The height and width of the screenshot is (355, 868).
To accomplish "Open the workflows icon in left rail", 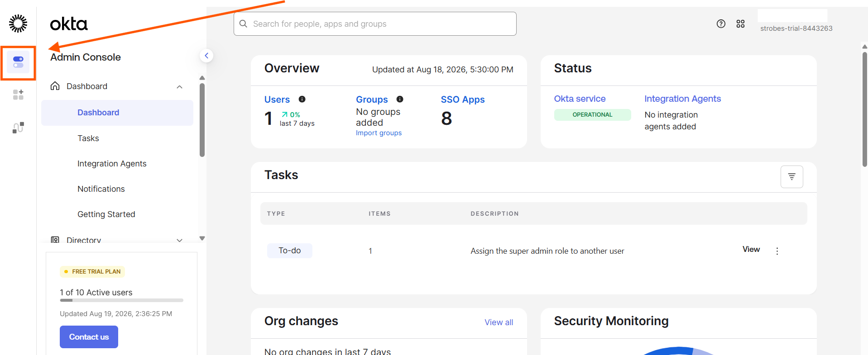I will 18,128.
